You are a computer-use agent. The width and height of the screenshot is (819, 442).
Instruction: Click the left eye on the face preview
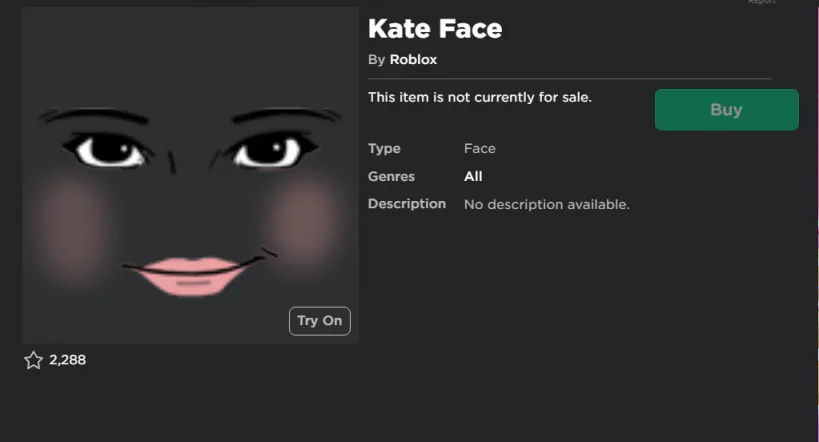(108, 153)
